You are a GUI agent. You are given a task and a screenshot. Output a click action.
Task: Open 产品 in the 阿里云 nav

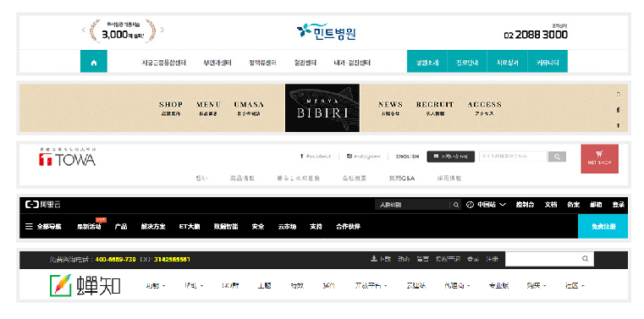(x=121, y=227)
